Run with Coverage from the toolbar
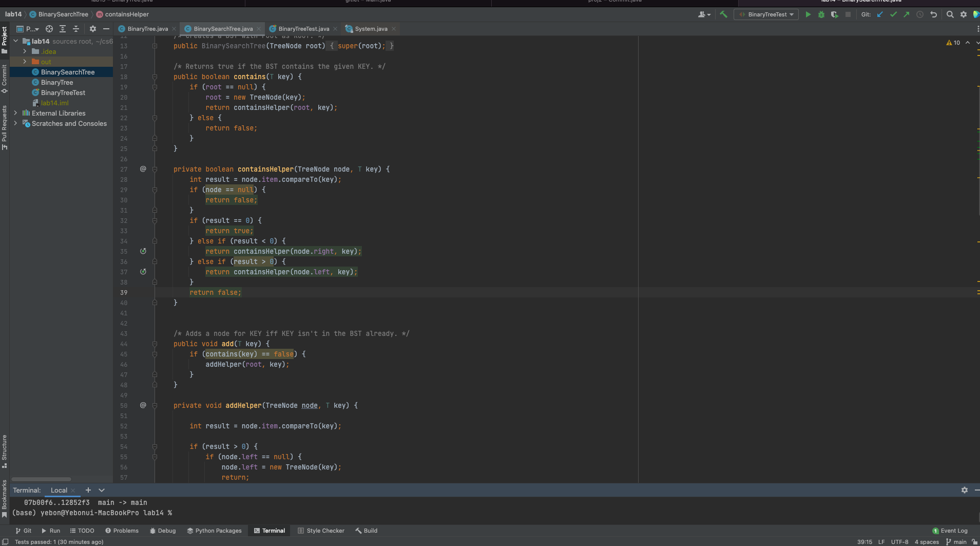This screenshot has width=980, height=546. (x=834, y=14)
